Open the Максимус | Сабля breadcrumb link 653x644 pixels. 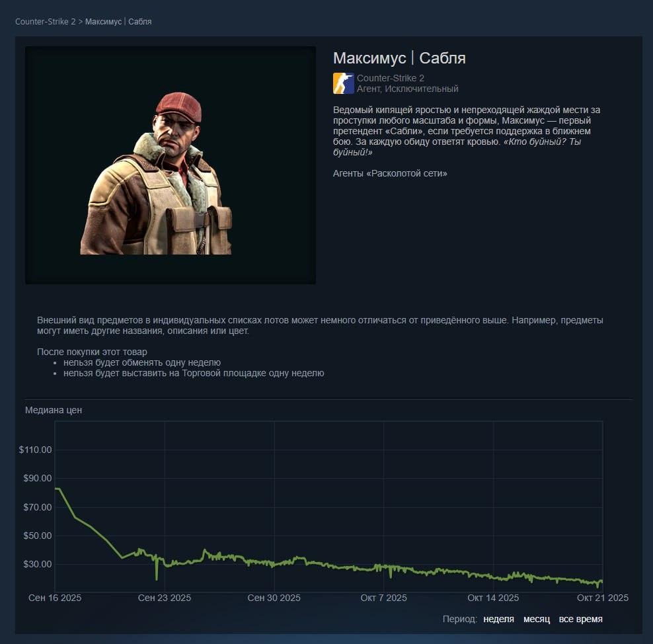(x=118, y=22)
